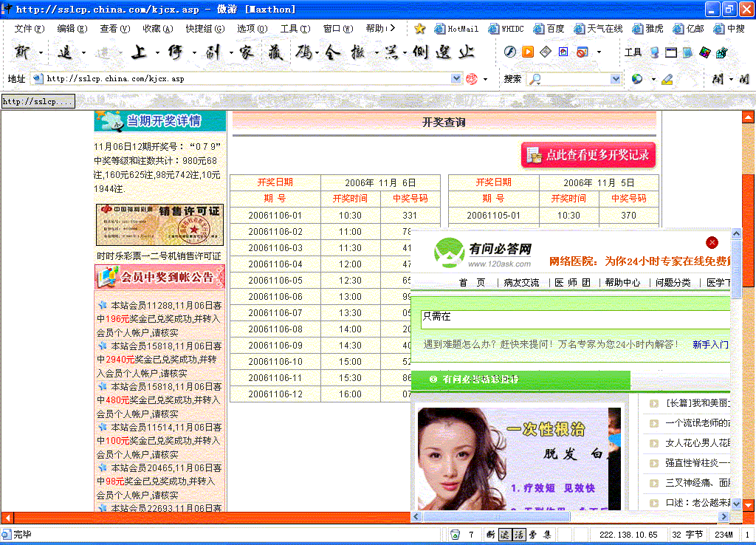Click into the 搜索 search input field

576,78
